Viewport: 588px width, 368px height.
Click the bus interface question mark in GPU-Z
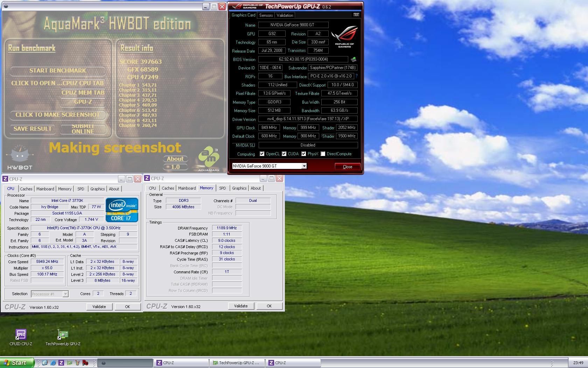click(x=356, y=76)
